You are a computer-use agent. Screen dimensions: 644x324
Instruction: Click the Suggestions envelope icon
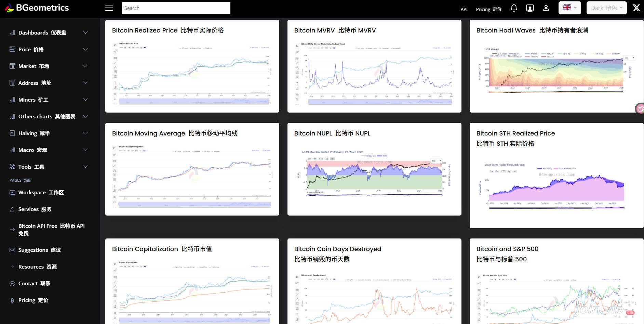coord(12,250)
